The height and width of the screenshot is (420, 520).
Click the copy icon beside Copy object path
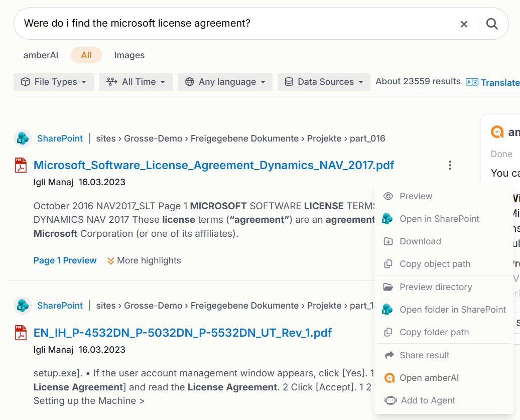(388, 264)
